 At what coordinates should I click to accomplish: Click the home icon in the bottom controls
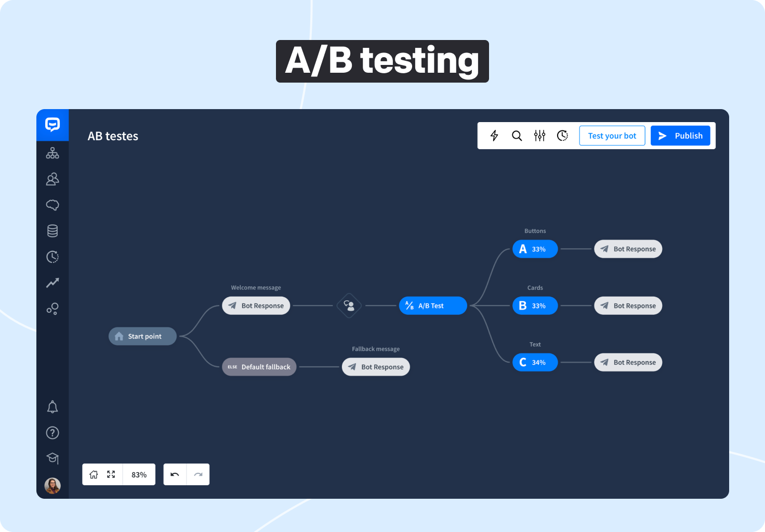94,474
